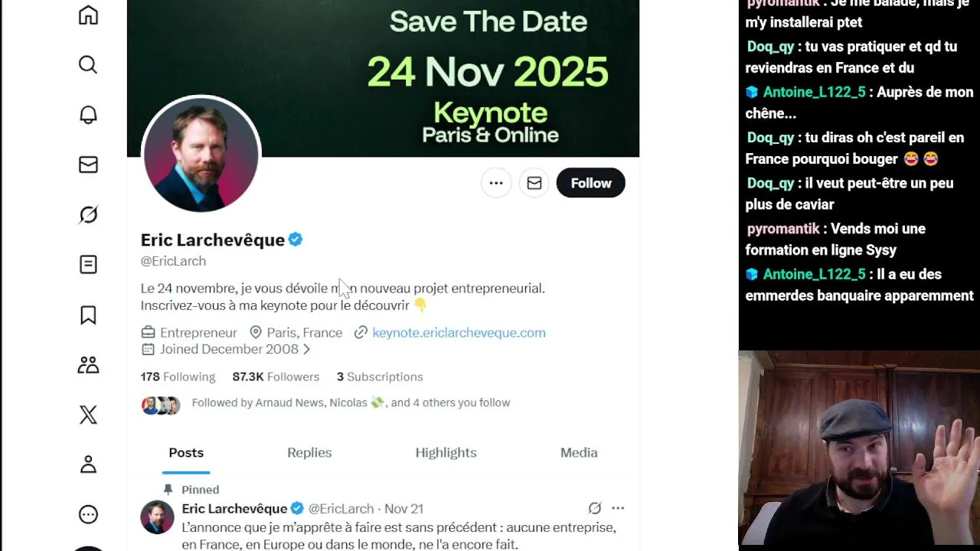The image size is (980, 551).
Task: Open pinned post's three-dot menu
Action: (x=618, y=508)
